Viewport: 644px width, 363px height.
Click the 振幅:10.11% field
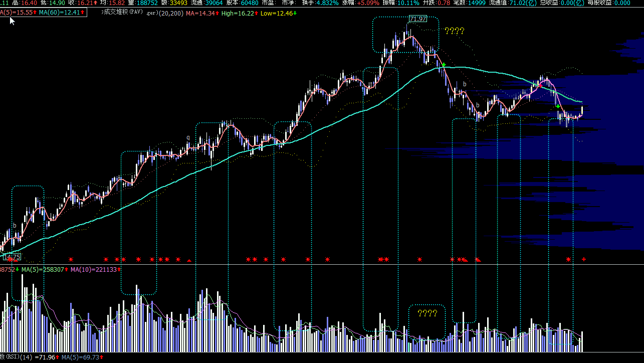pyautogui.click(x=402, y=3)
